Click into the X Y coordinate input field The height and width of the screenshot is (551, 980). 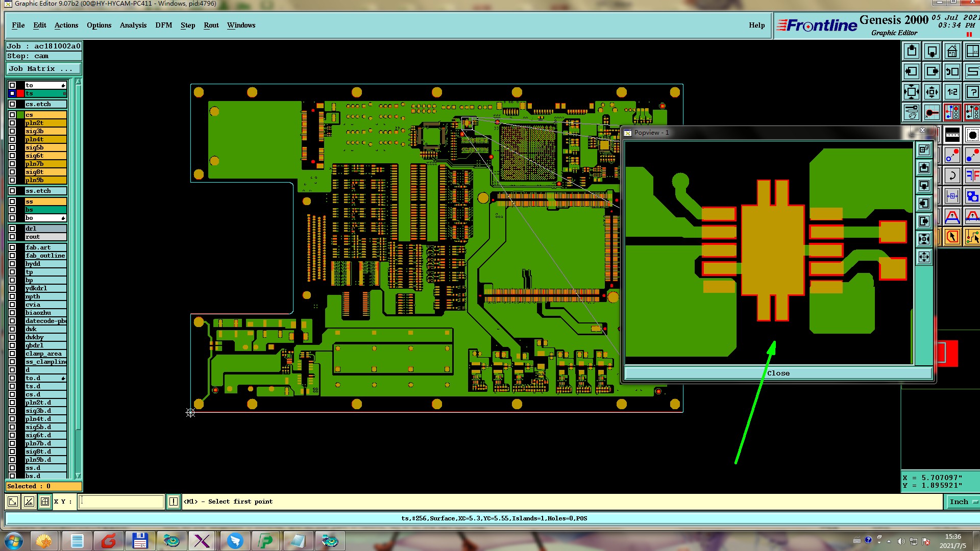[121, 502]
